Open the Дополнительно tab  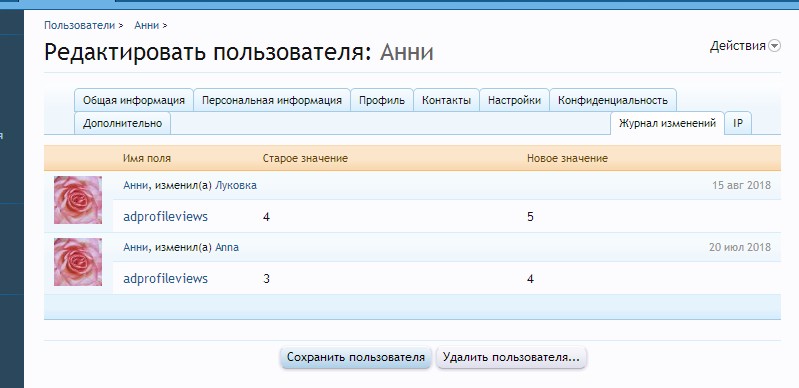click(x=122, y=123)
